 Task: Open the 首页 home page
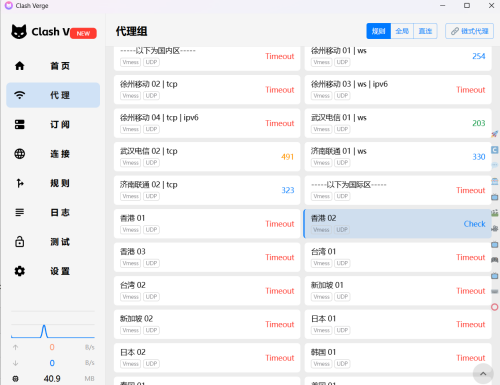(x=53, y=66)
